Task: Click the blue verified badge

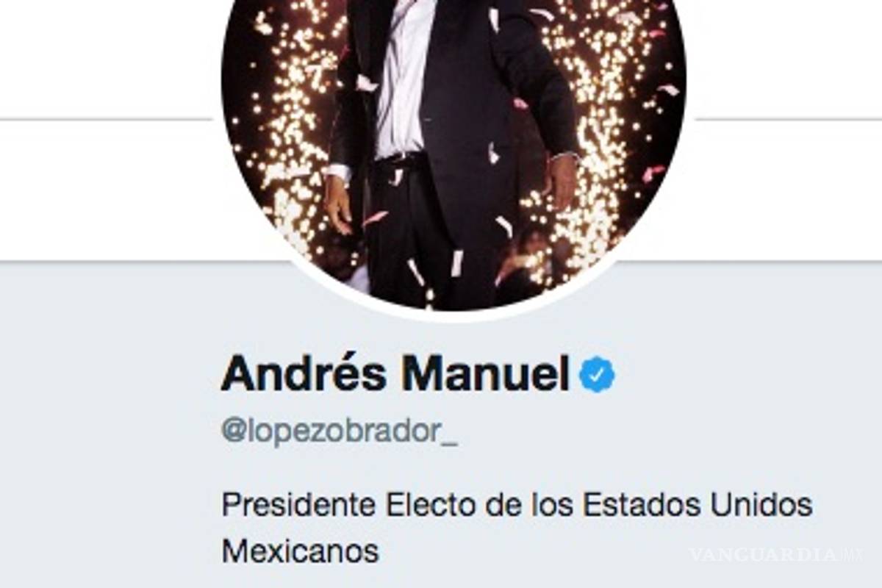Action: click(x=597, y=375)
